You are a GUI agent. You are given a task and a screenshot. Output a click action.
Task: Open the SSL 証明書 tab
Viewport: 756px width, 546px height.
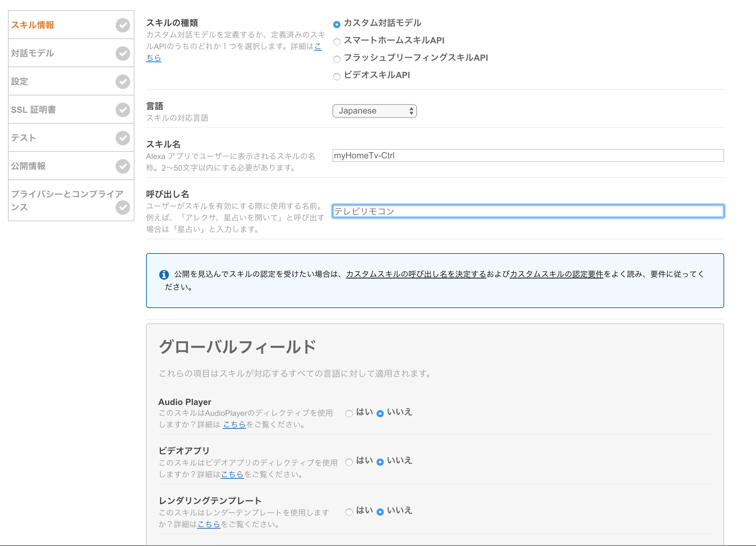pyautogui.click(x=71, y=110)
